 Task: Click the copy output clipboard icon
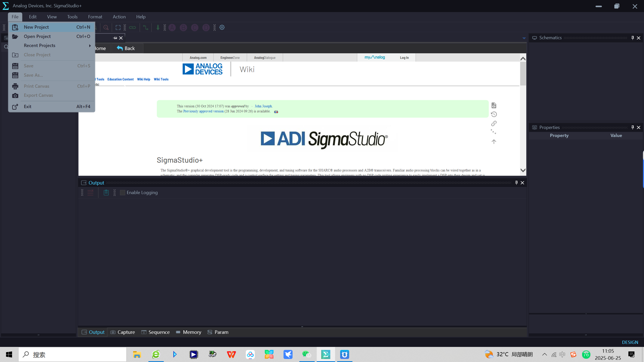pyautogui.click(x=106, y=193)
